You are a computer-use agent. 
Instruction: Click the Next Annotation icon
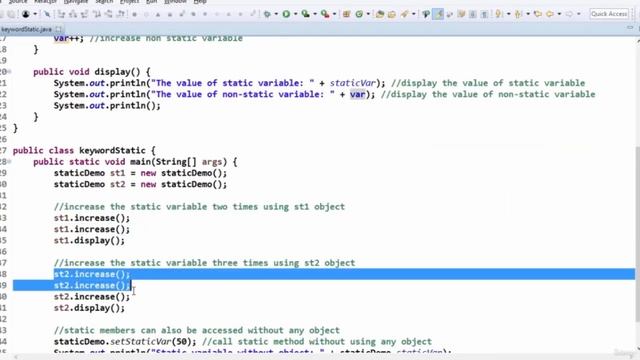click(x=499, y=14)
